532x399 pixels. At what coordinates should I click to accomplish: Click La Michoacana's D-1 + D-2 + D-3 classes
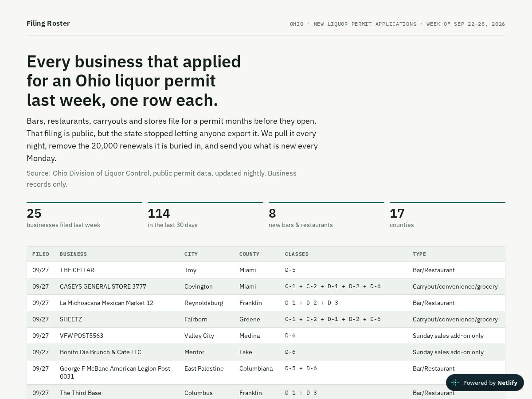click(x=312, y=303)
